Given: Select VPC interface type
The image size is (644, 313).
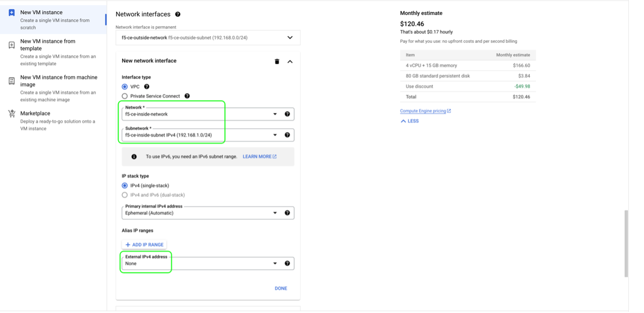Looking at the screenshot, I should tap(125, 87).
